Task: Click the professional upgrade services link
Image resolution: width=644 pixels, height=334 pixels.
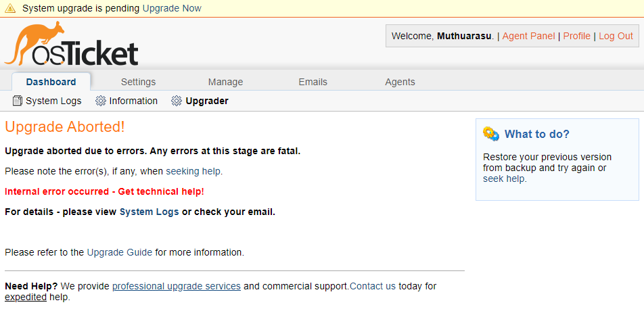Action: (176, 286)
